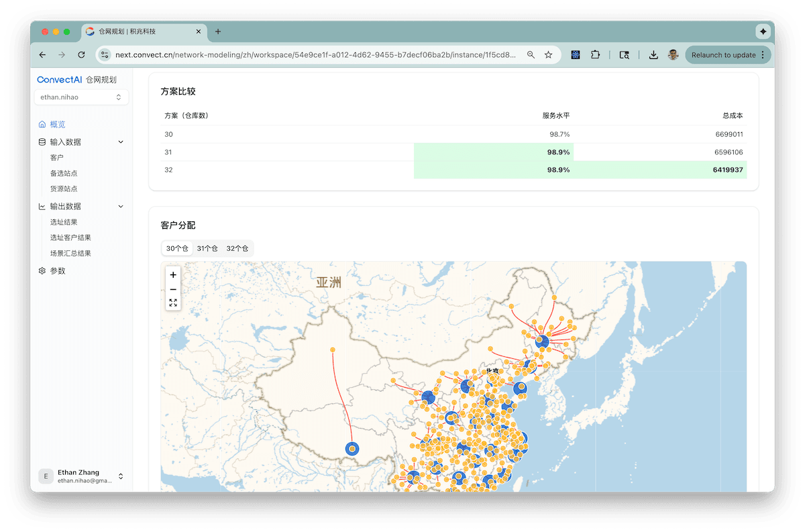The image size is (805, 532).
Task: Select the 概览 home icon in sidebar
Action: click(x=41, y=124)
